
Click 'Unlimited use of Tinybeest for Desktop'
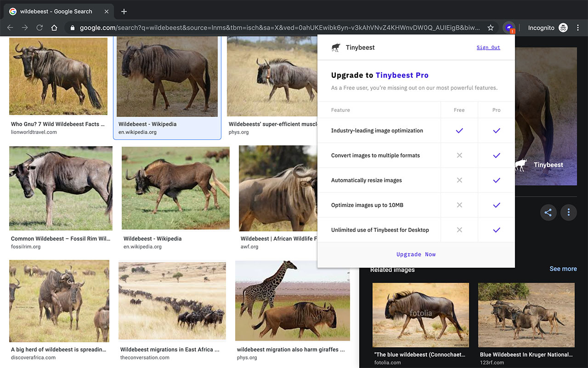[x=380, y=230]
